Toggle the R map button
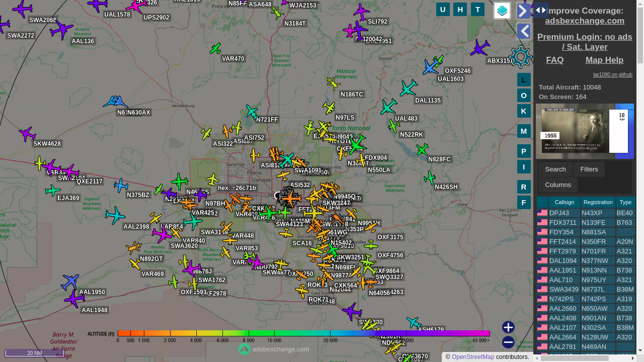This screenshot has height=362, width=644. [524, 187]
